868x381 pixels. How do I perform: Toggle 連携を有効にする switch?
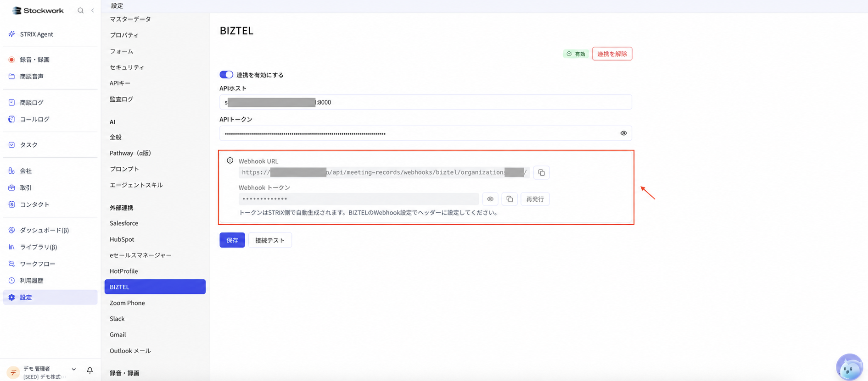[x=226, y=74]
